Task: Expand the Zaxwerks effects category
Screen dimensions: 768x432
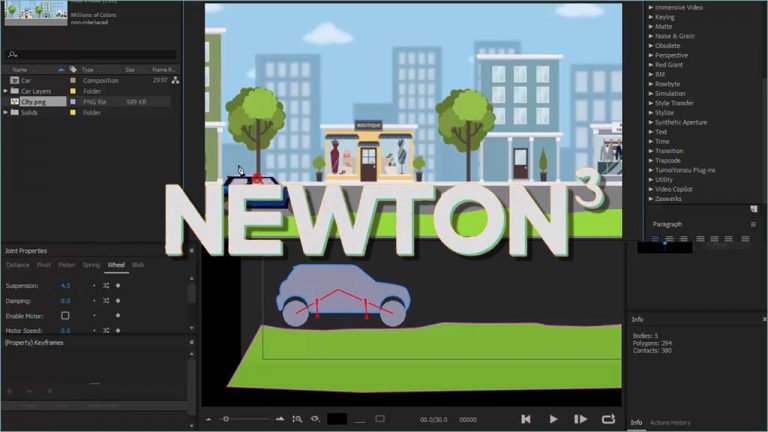Action: pyautogui.click(x=651, y=199)
